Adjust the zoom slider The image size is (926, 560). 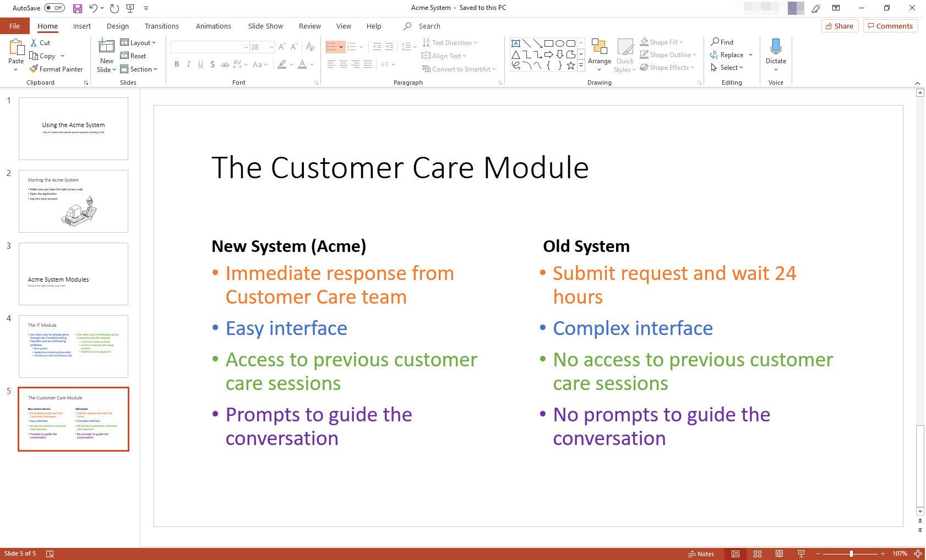click(x=851, y=554)
